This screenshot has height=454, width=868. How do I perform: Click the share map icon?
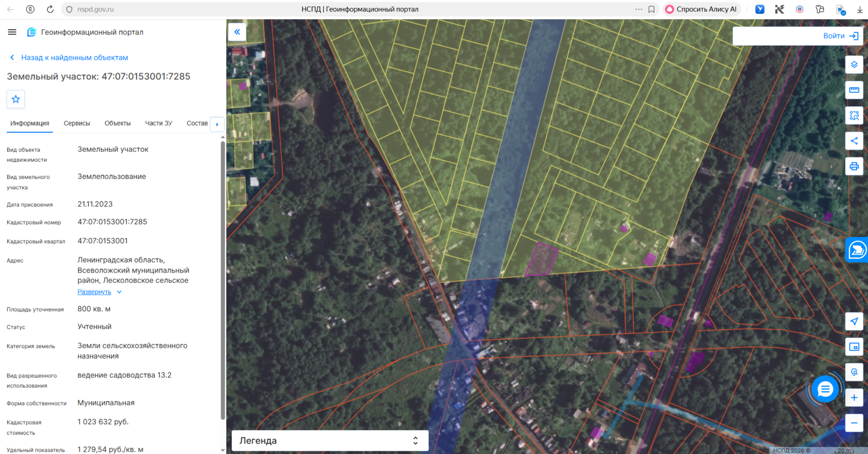coord(854,141)
